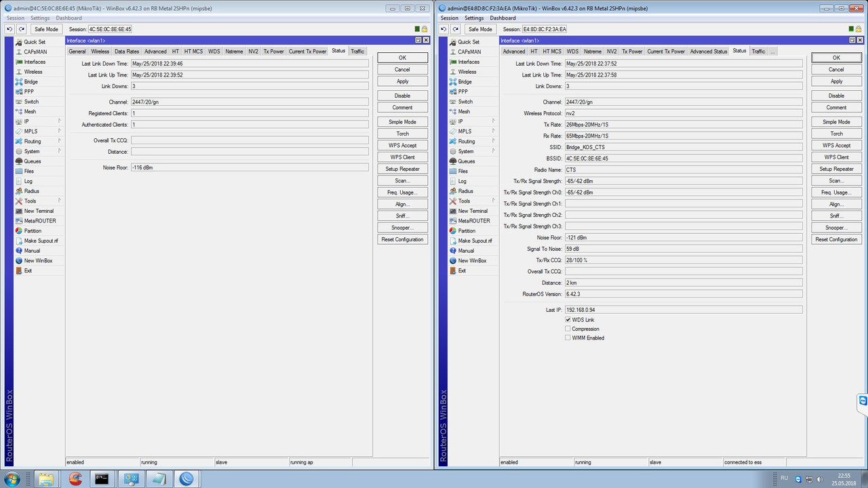This screenshot has height=488, width=868.
Task: Open the command prompt icon on taskbar
Action: [x=102, y=479]
